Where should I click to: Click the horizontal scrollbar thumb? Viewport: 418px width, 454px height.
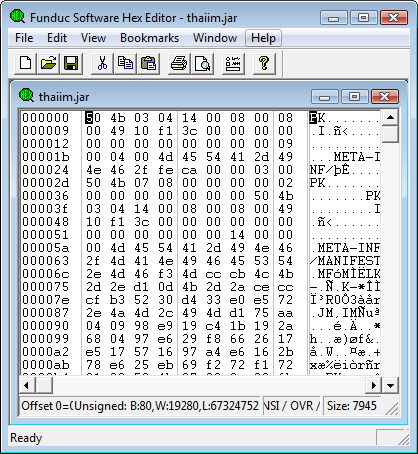(x=44, y=386)
